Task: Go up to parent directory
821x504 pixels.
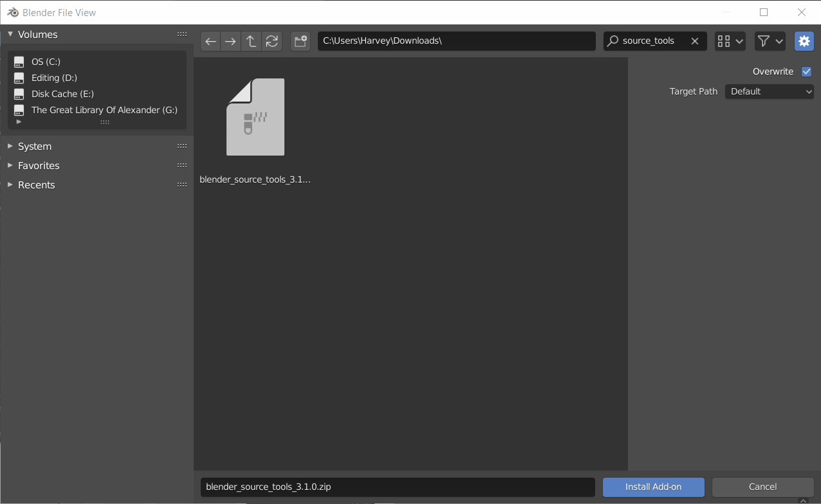Action: (x=251, y=41)
